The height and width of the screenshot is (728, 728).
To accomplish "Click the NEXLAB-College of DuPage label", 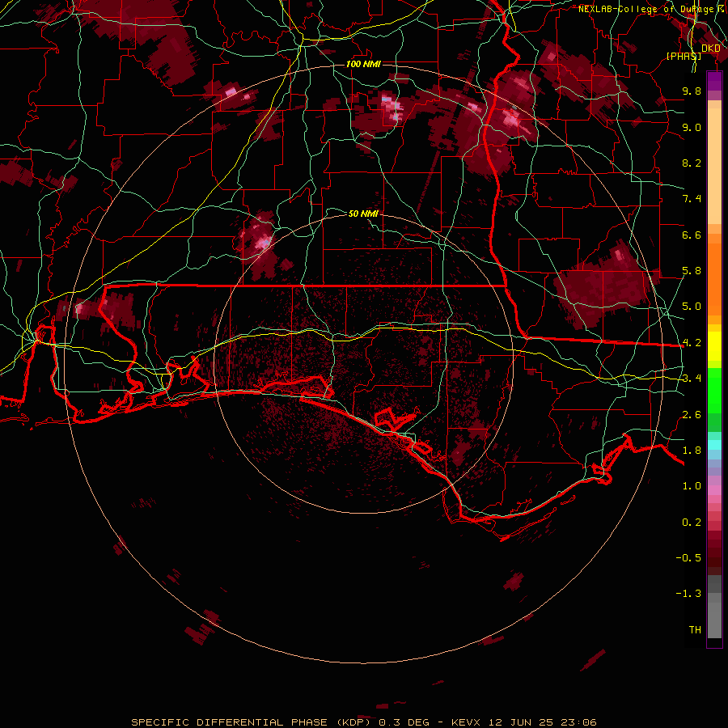I will [646, 9].
